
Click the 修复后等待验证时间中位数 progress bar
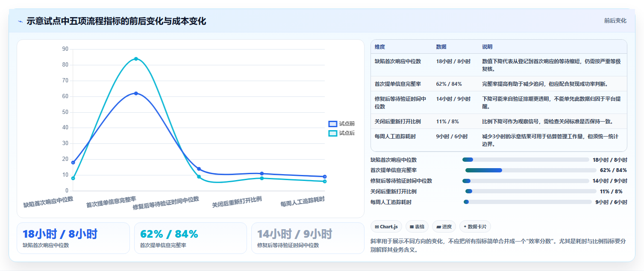tap(526, 181)
